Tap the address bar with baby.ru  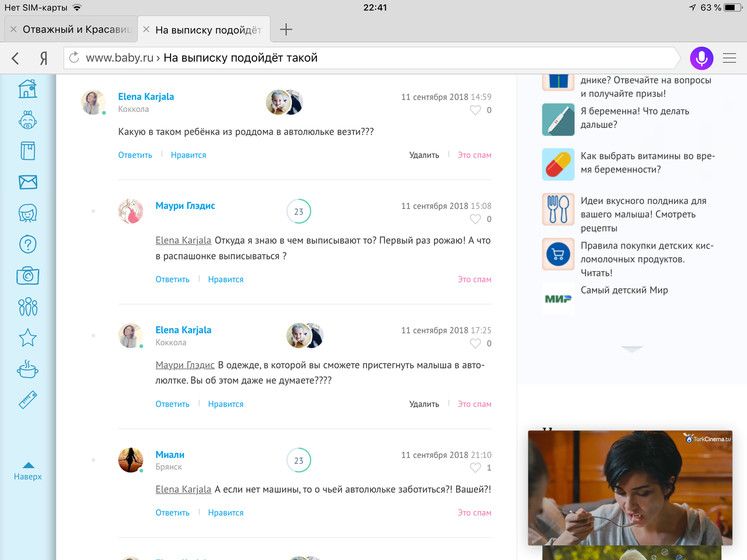click(370, 58)
